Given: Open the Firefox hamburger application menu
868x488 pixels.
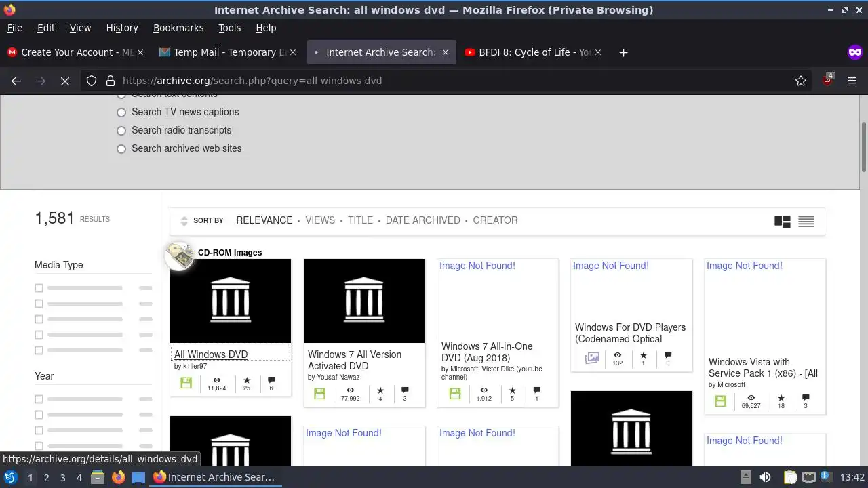Looking at the screenshot, I should 852,81.
